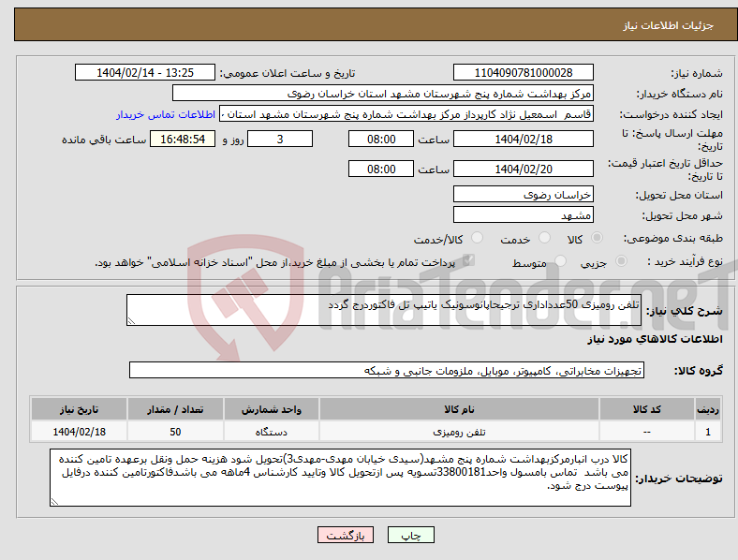Open the اطلاعات تماس خریدار link
The image size is (738, 560).
tap(166, 114)
